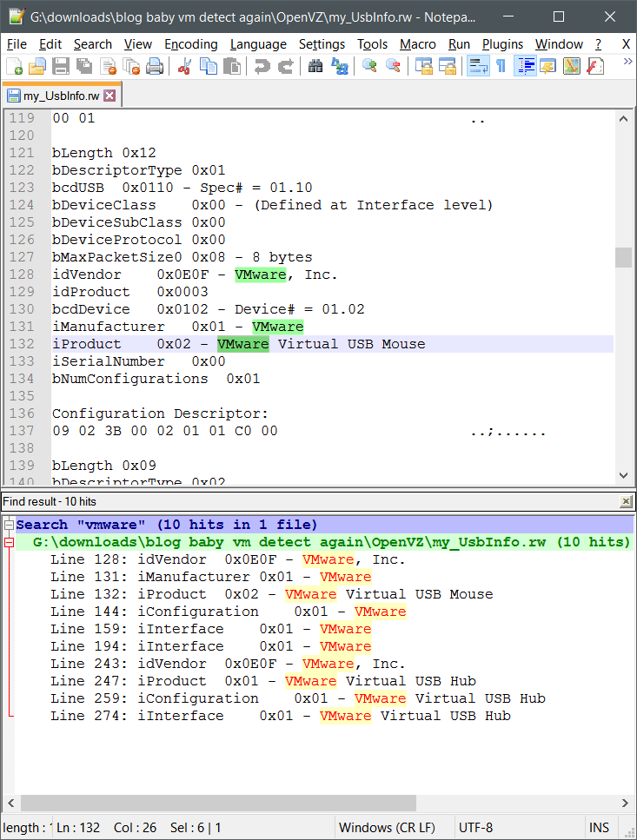Open the User Defined Language dialog icon
The height and width of the screenshot is (840, 637).
[x=548, y=66]
